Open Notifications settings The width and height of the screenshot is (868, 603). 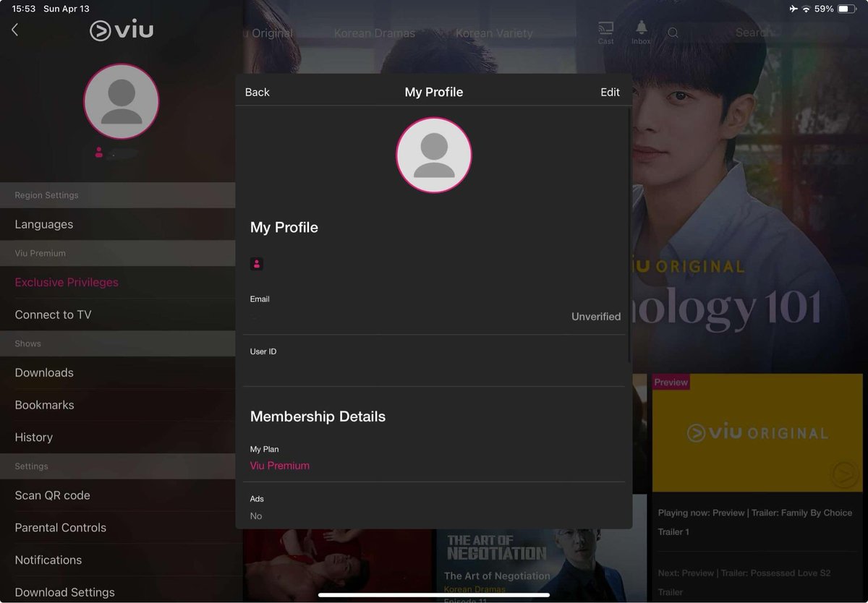[117, 560]
